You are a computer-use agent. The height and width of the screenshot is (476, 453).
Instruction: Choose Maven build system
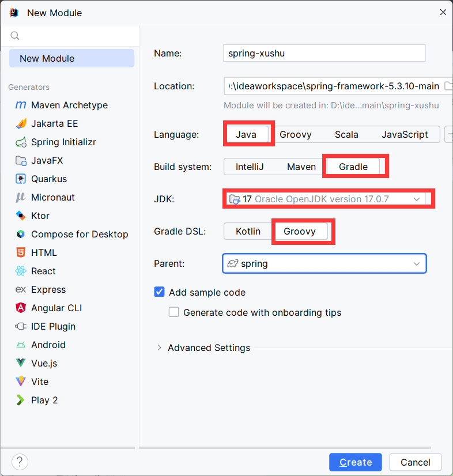tap(301, 167)
